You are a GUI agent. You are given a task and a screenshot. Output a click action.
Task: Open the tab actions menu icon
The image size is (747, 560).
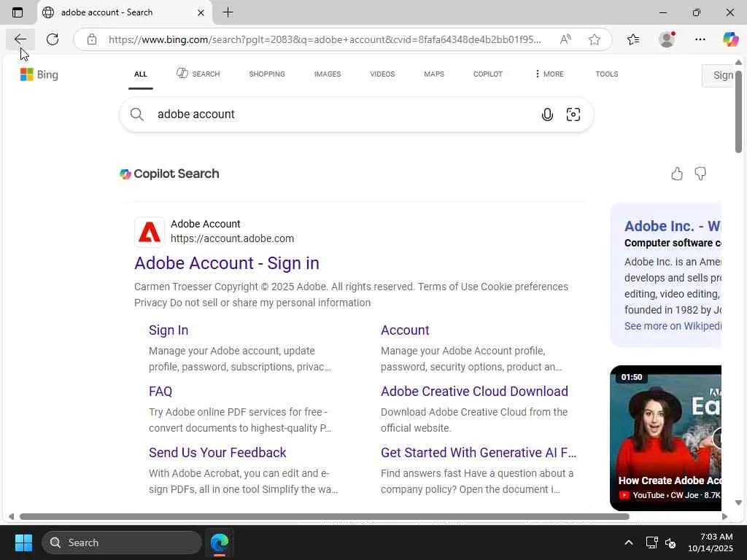tap(18, 12)
